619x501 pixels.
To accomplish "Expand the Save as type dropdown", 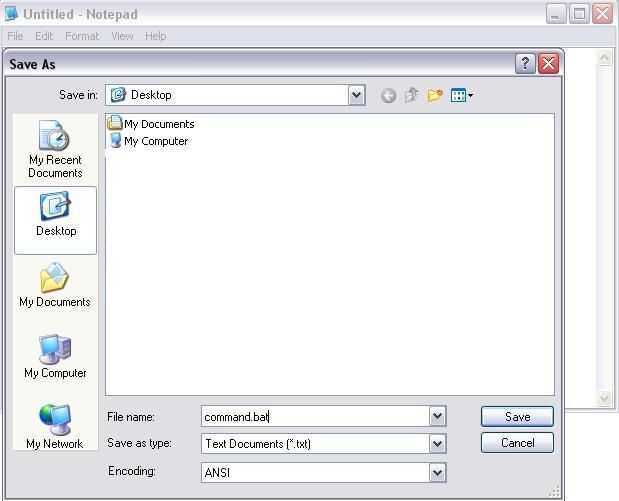I will pyautogui.click(x=437, y=444).
